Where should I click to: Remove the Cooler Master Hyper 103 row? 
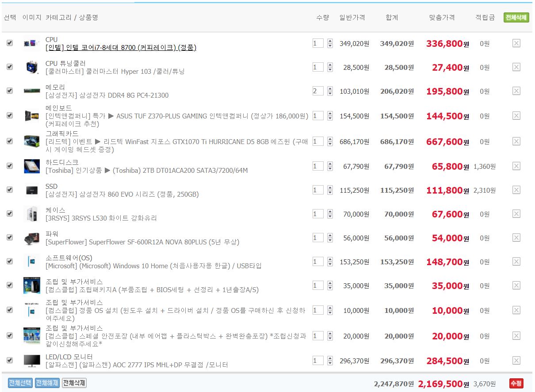point(516,67)
